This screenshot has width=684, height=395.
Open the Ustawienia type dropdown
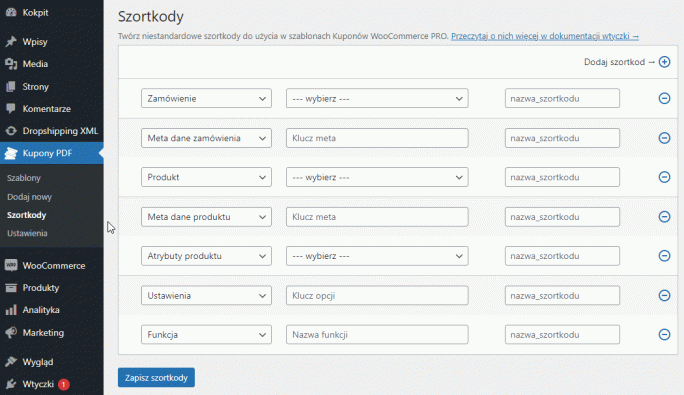coord(206,295)
